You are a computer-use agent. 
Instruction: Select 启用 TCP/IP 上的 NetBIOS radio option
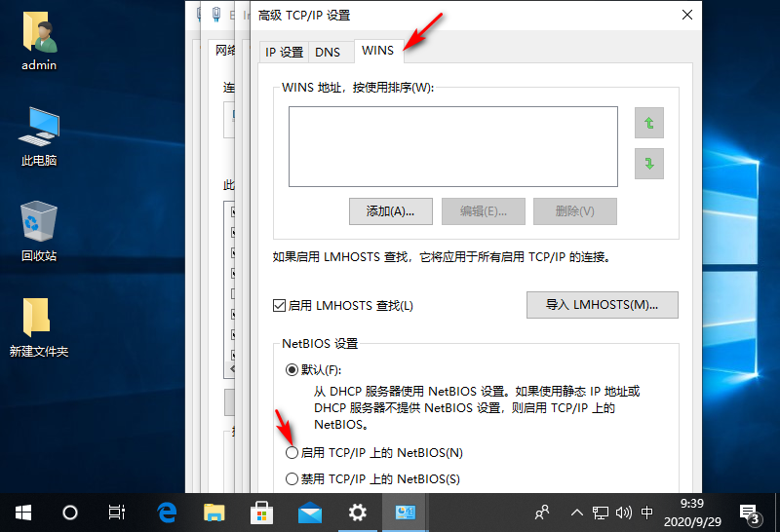pos(291,453)
